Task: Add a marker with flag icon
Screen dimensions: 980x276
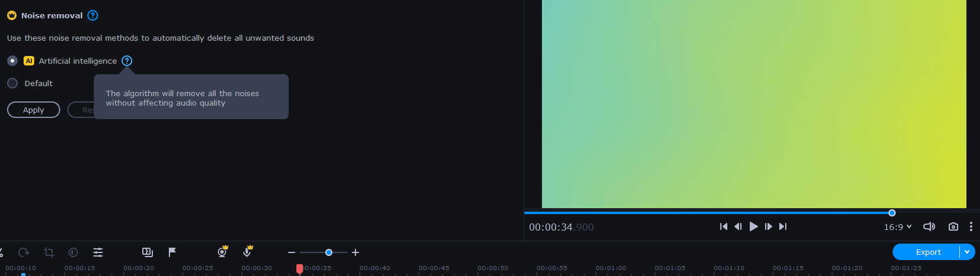Action: tap(172, 252)
